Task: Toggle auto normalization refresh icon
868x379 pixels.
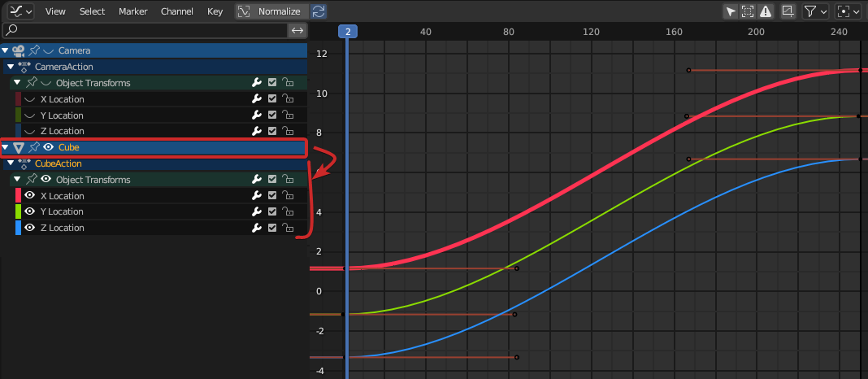Action: coord(318,11)
